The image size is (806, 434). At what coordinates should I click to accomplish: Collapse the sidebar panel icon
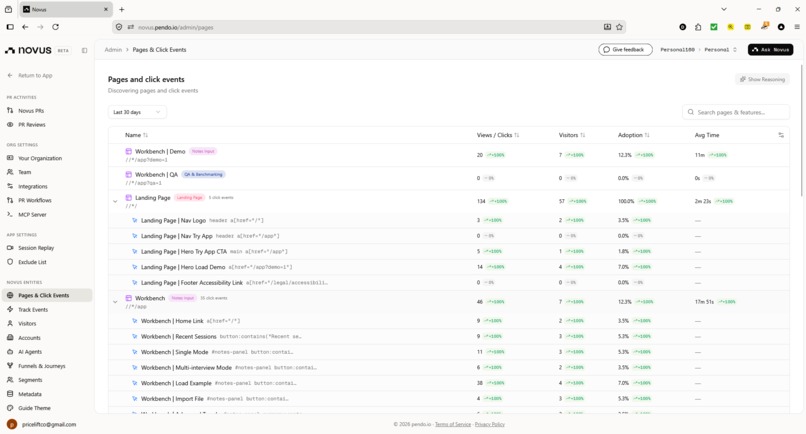84,50
